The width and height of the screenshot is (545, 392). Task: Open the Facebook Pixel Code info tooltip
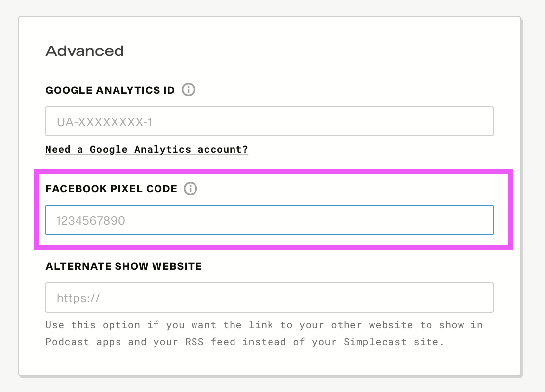[190, 189]
